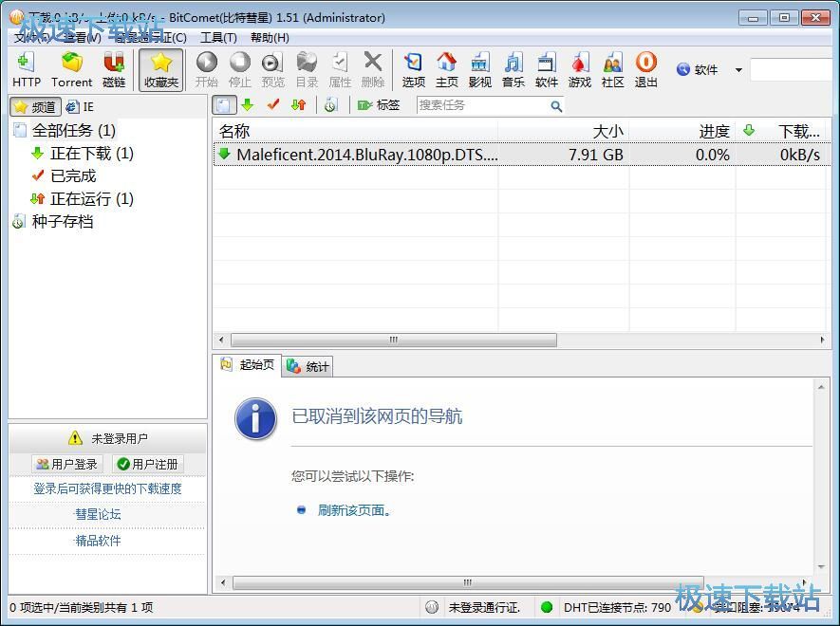Image resolution: width=840 pixels, height=626 pixels.
Task: Click the 刷新该页面 link
Action: click(354, 510)
